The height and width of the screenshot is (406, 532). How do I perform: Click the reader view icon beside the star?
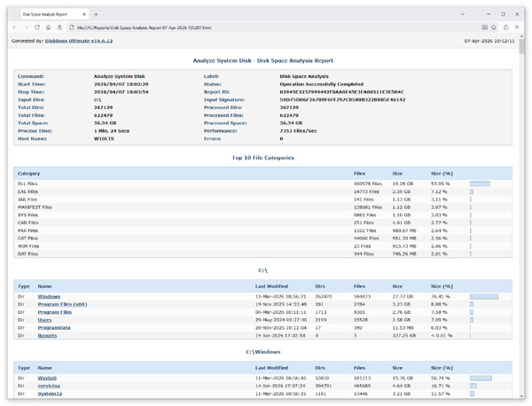[x=485, y=27]
